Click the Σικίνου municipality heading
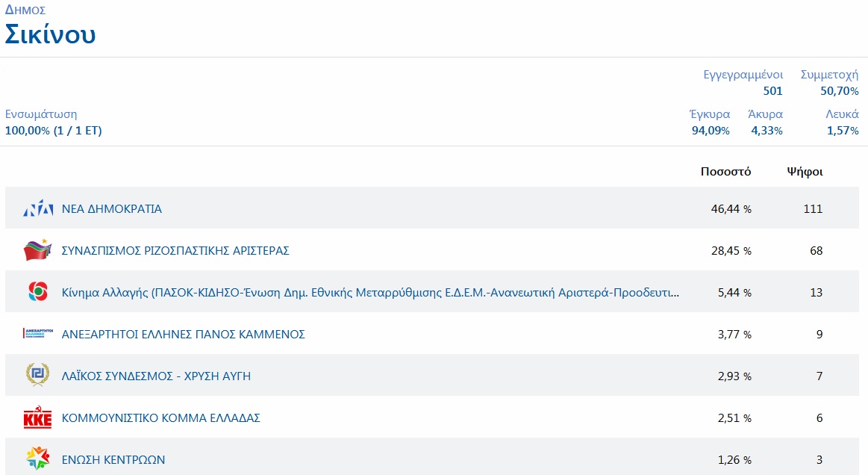Screen dimensions: 868x475 pyautogui.click(x=51, y=34)
